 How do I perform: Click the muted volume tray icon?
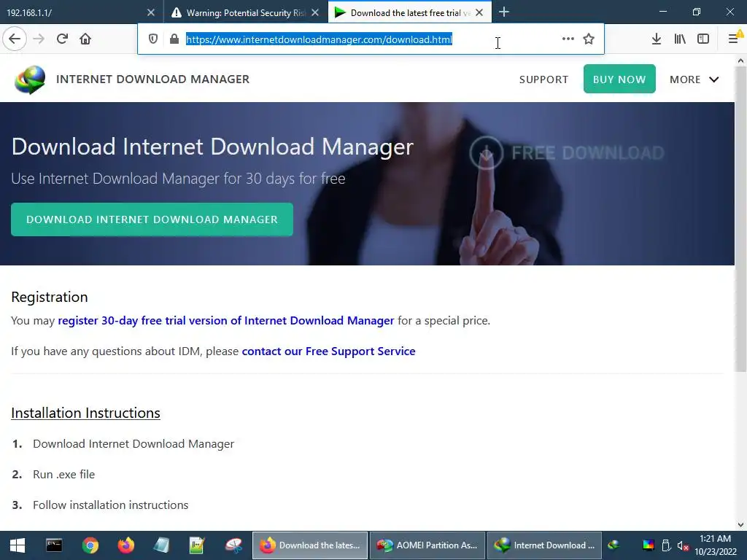tap(683, 545)
